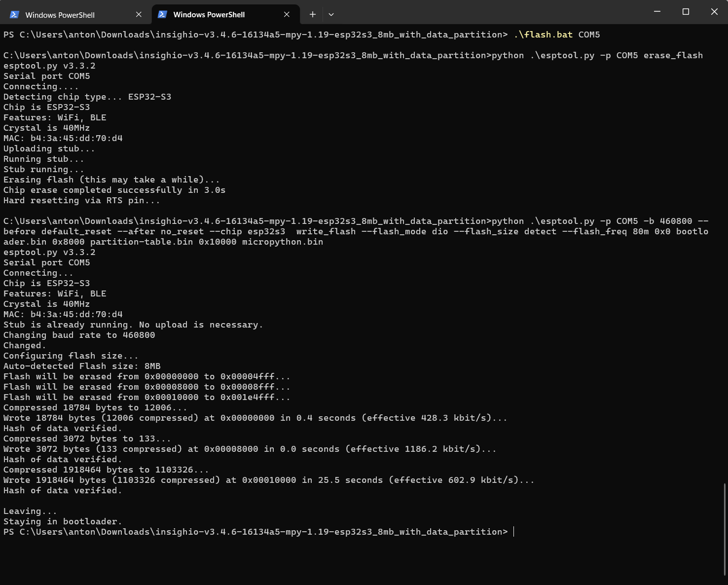This screenshot has height=585, width=728.
Task: Click the empty title bar area beside the tabs
Action: (493, 12)
